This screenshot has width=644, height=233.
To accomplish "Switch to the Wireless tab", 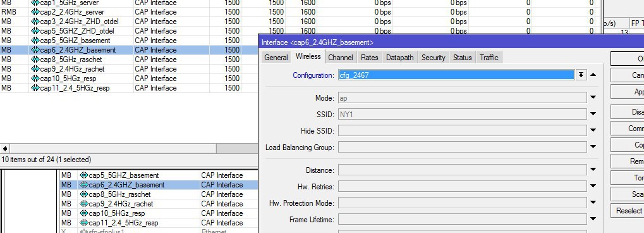I will (x=308, y=56).
